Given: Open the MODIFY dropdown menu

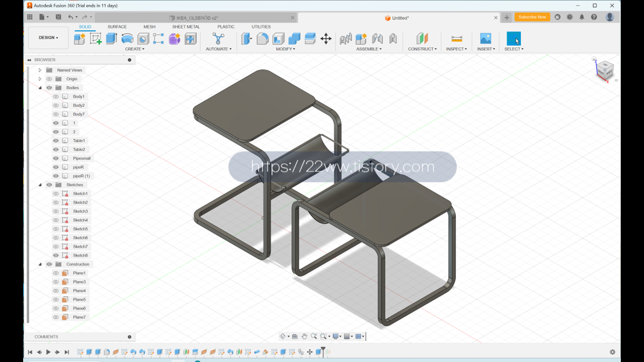Looking at the screenshot, I should tap(286, 49).
